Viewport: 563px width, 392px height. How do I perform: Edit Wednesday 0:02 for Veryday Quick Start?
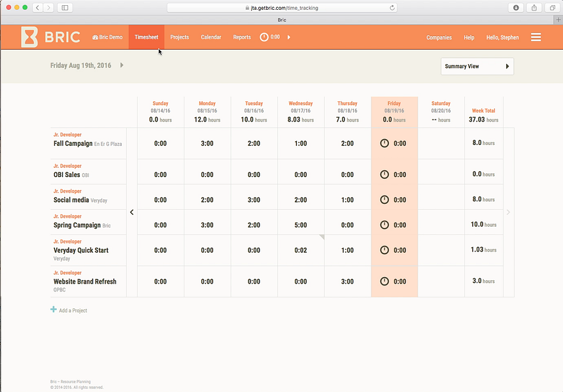(x=301, y=250)
